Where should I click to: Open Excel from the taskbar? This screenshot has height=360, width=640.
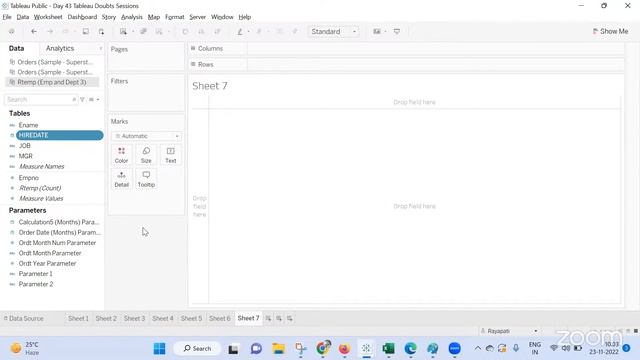point(388,348)
